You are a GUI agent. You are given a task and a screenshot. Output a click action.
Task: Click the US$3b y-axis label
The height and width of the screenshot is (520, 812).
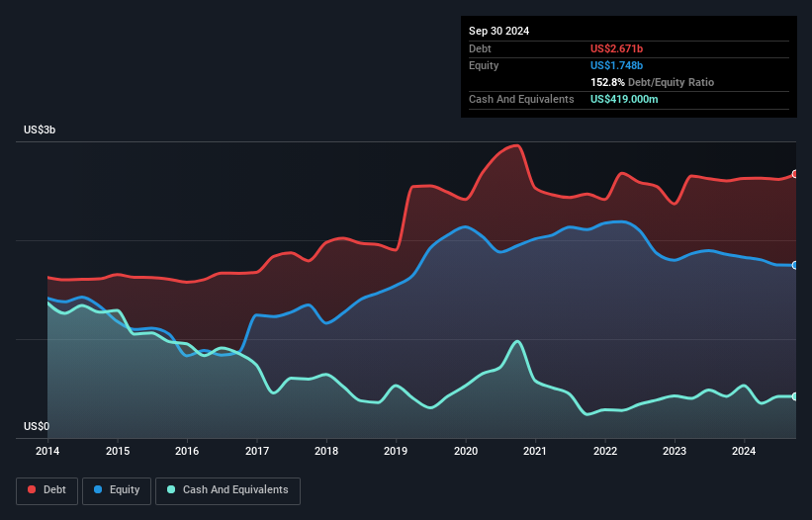coord(40,130)
